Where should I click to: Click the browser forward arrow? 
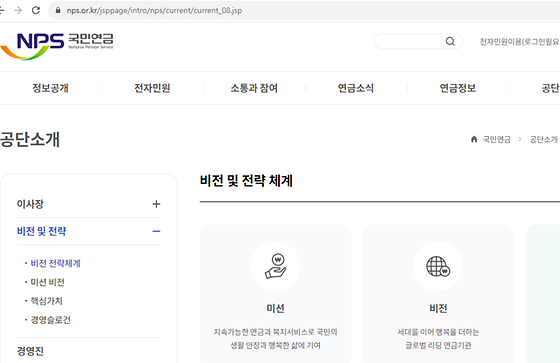pos(18,10)
